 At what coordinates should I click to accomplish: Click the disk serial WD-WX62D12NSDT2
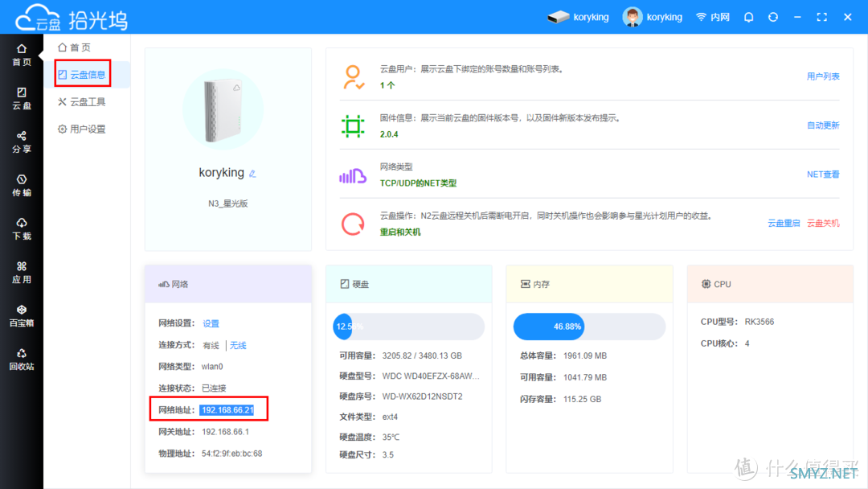pyautogui.click(x=423, y=397)
